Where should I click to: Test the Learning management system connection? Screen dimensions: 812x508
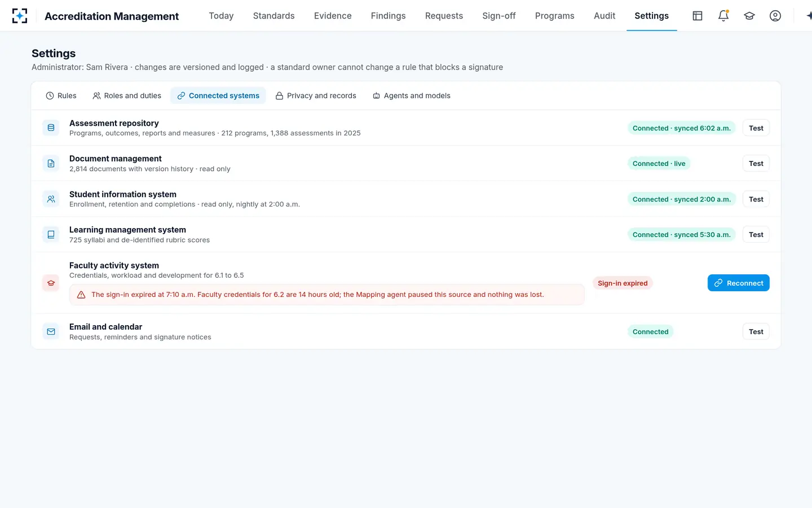(x=756, y=235)
